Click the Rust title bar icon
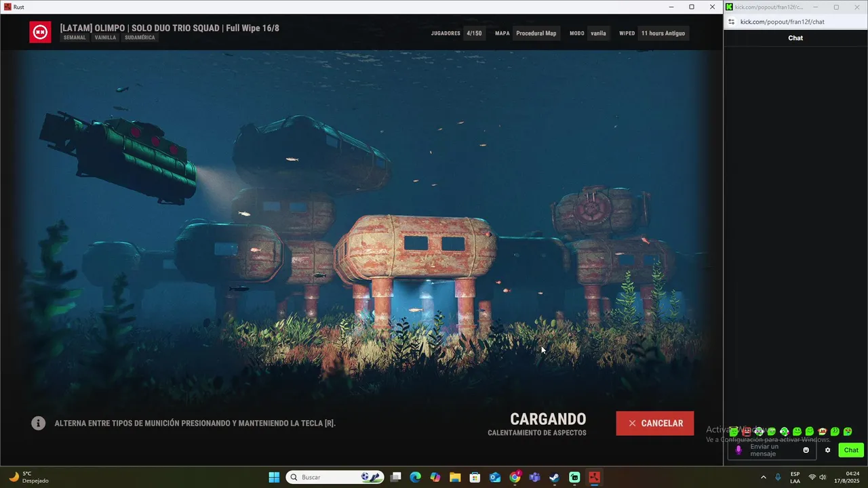 7,7
